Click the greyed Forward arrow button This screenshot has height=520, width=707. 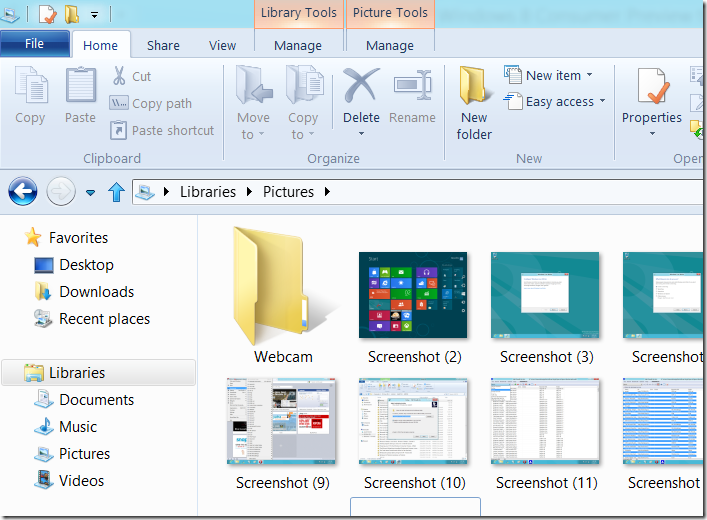click(x=61, y=192)
